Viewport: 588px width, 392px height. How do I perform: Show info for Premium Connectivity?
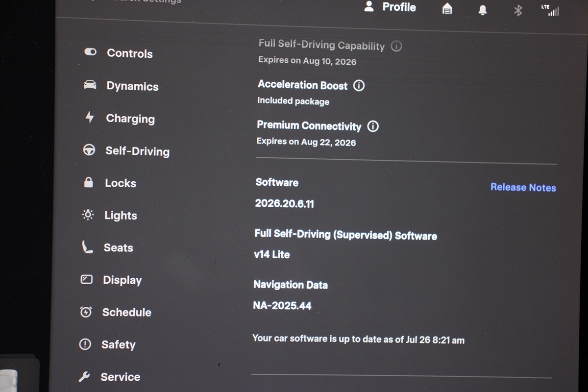(x=373, y=126)
